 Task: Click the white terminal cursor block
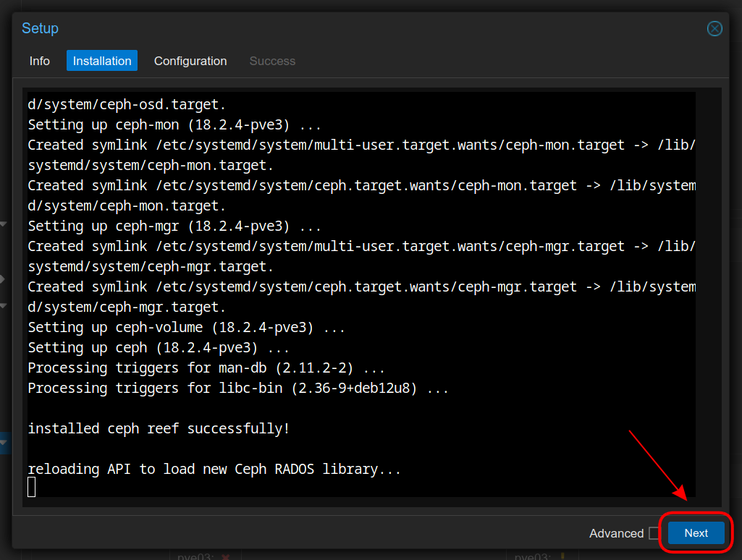32,487
